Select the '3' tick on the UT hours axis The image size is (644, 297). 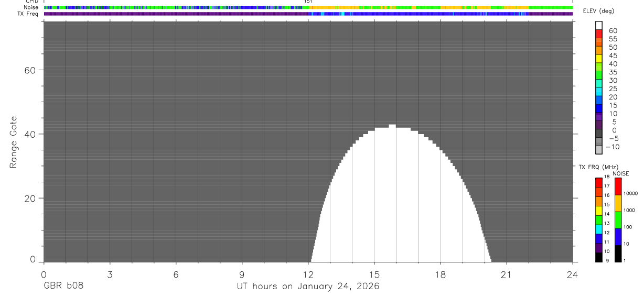click(x=110, y=274)
